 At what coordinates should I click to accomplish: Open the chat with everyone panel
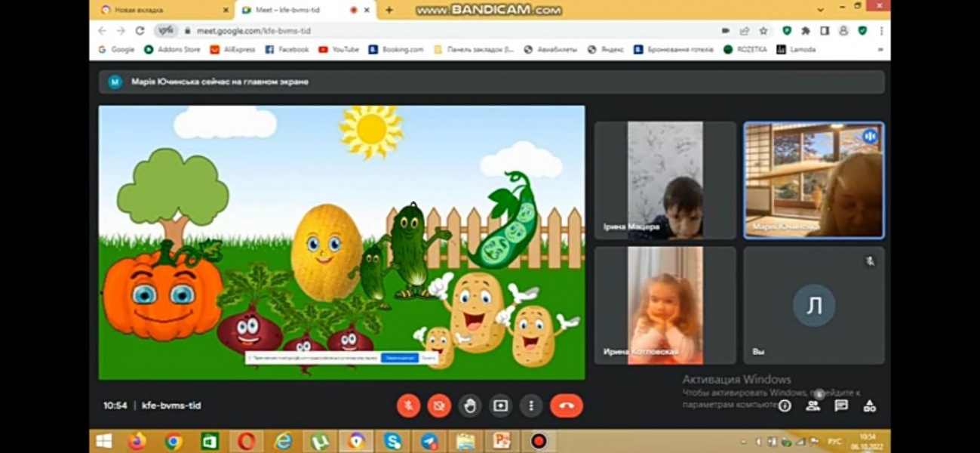point(841,405)
